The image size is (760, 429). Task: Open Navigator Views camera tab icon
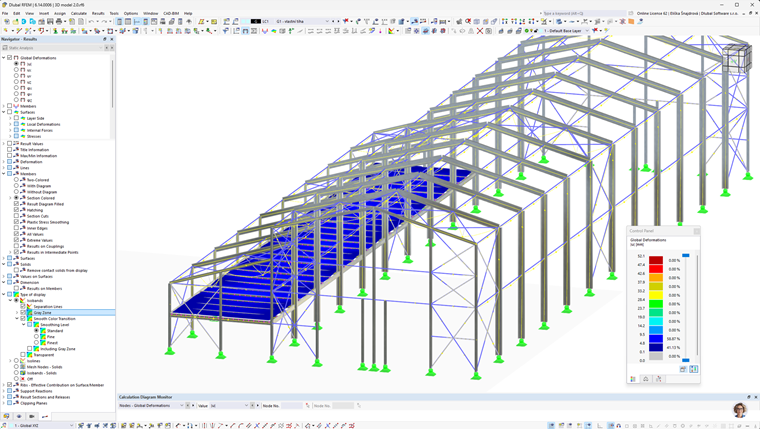point(32,416)
